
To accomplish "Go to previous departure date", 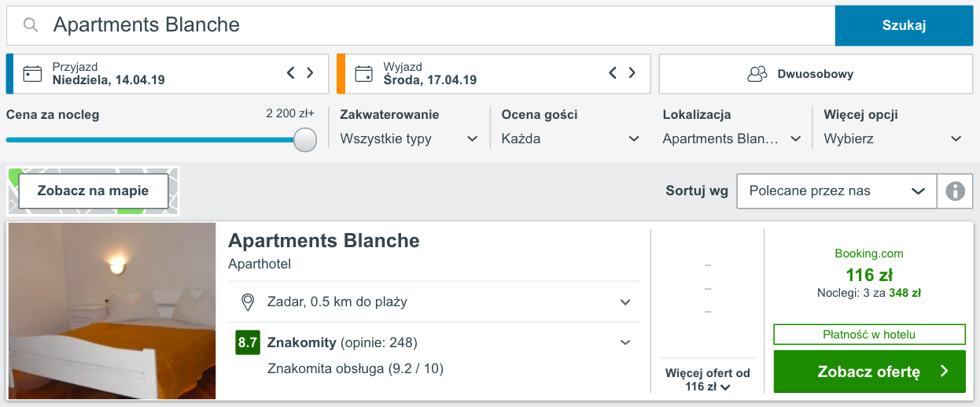I will [x=613, y=73].
